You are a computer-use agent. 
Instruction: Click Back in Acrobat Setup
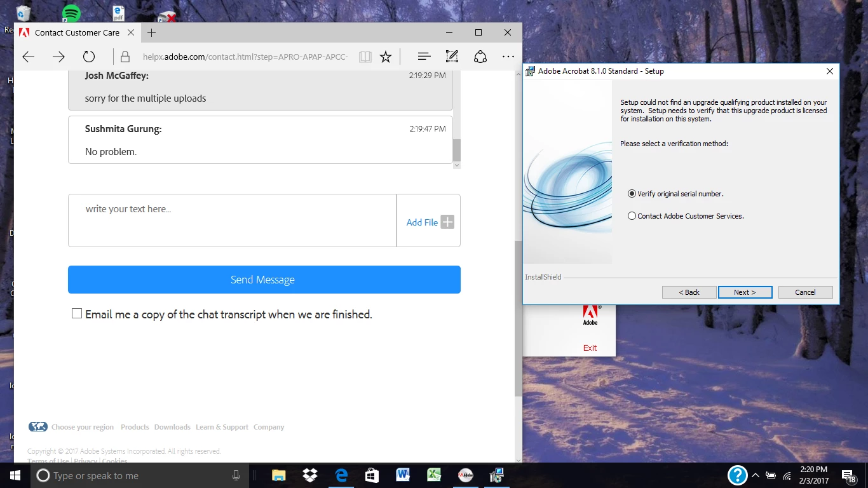coord(689,292)
